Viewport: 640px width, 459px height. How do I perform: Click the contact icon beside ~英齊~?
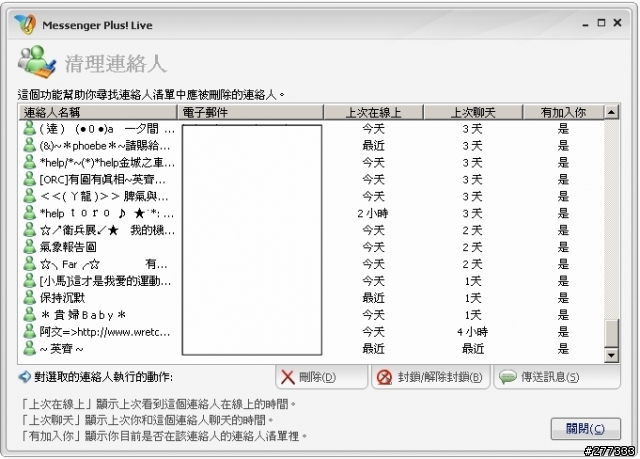[x=29, y=348]
